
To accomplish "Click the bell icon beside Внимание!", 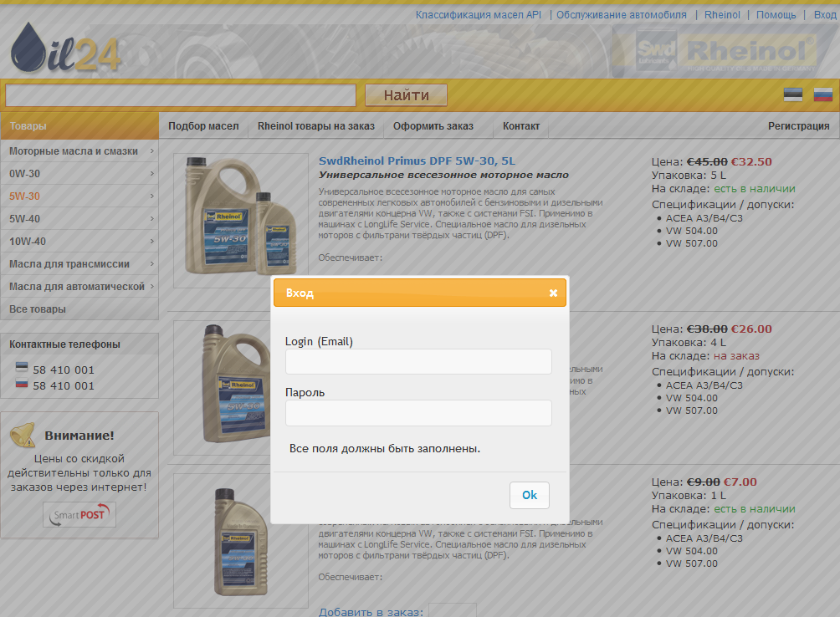I will pyautogui.click(x=23, y=435).
